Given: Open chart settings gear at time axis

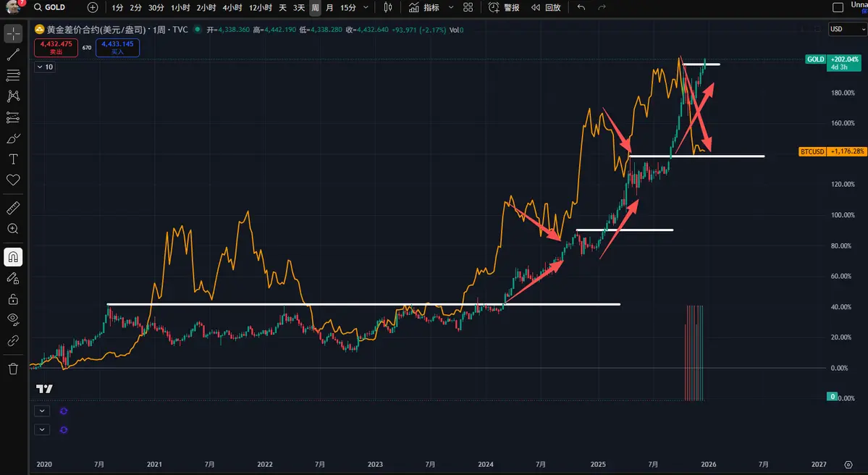Looking at the screenshot, I should pos(848,464).
